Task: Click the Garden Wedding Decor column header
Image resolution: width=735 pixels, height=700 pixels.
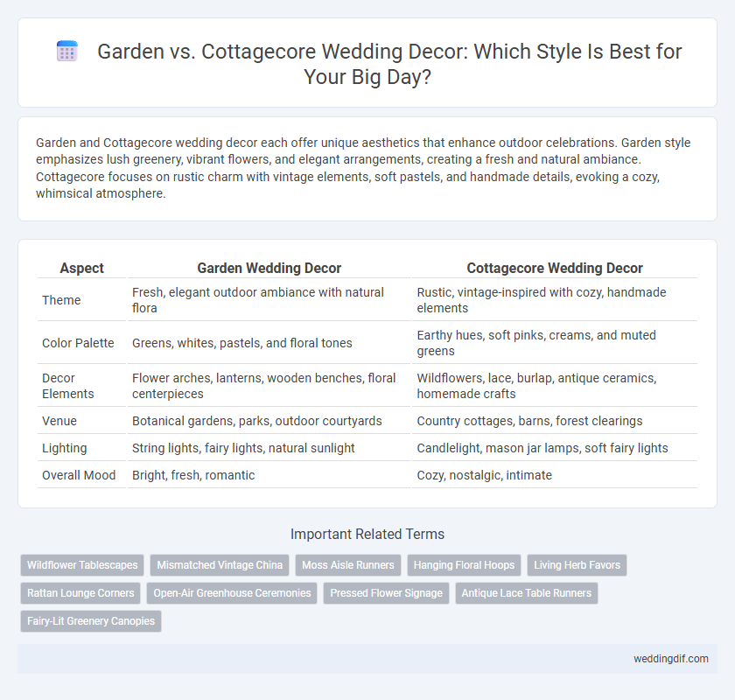Action: pyautogui.click(x=269, y=268)
